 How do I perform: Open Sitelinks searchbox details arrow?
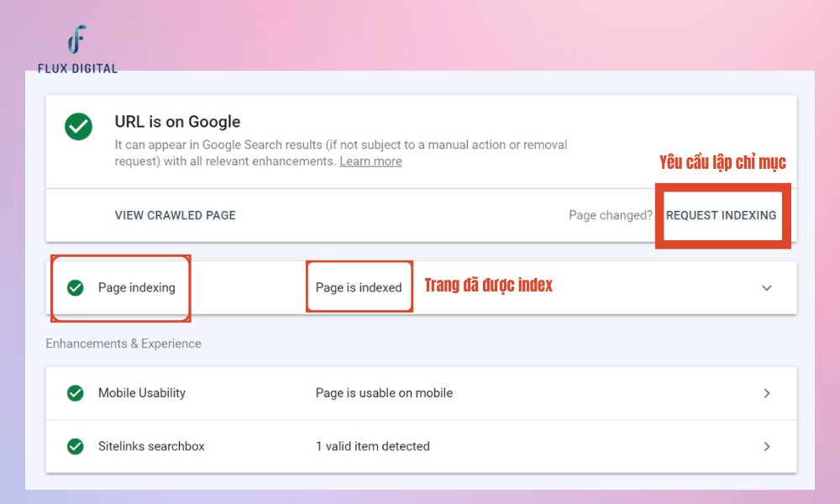[x=767, y=446]
